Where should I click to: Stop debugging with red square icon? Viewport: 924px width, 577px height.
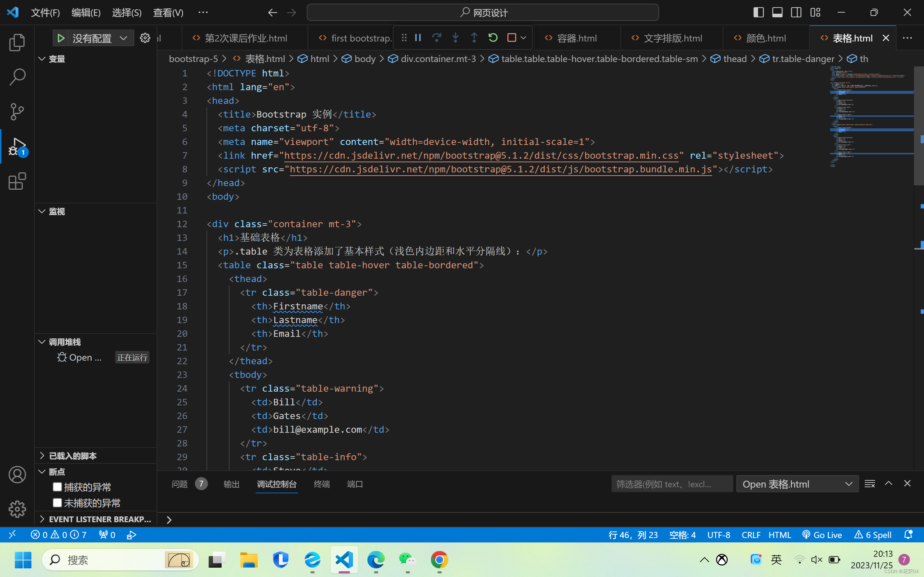point(512,38)
